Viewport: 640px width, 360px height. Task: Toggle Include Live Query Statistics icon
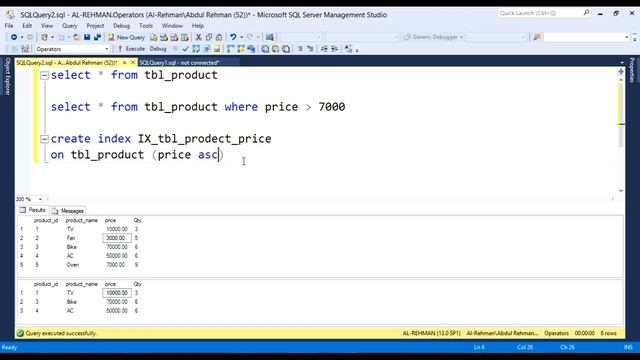pos(241,49)
